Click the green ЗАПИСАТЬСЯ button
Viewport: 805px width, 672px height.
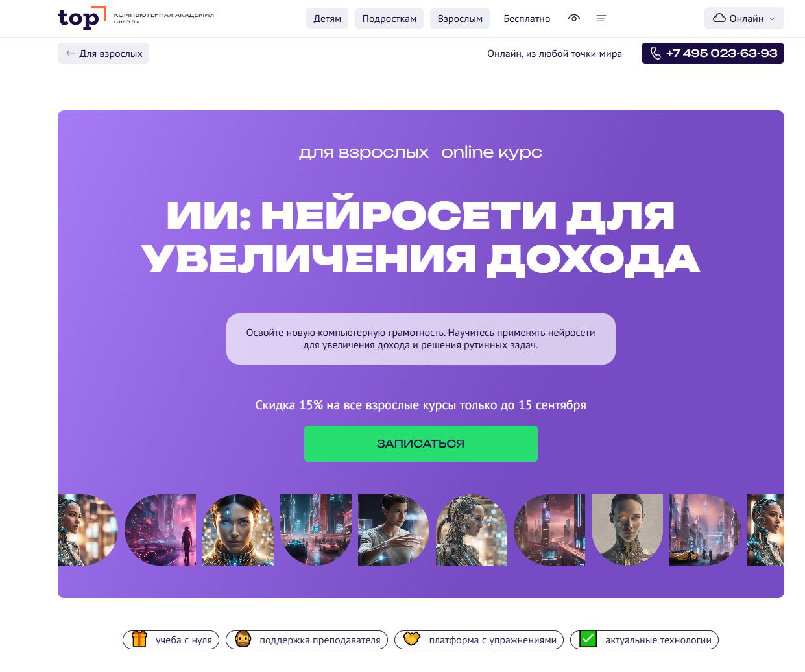click(421, 444)
